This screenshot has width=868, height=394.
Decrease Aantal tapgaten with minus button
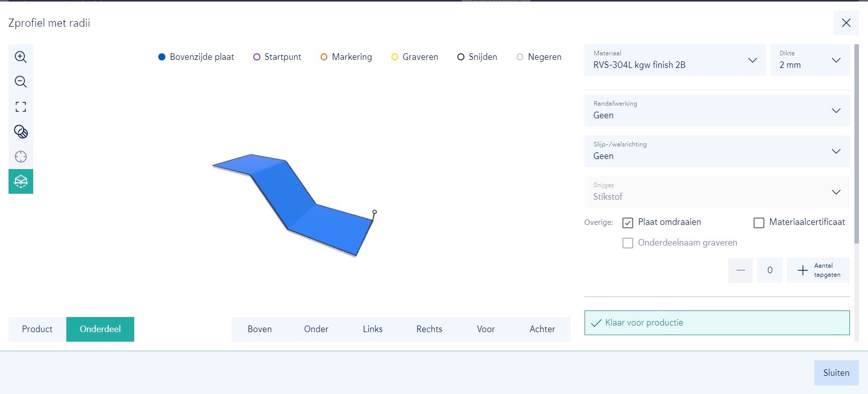click(x=740, y=270)
